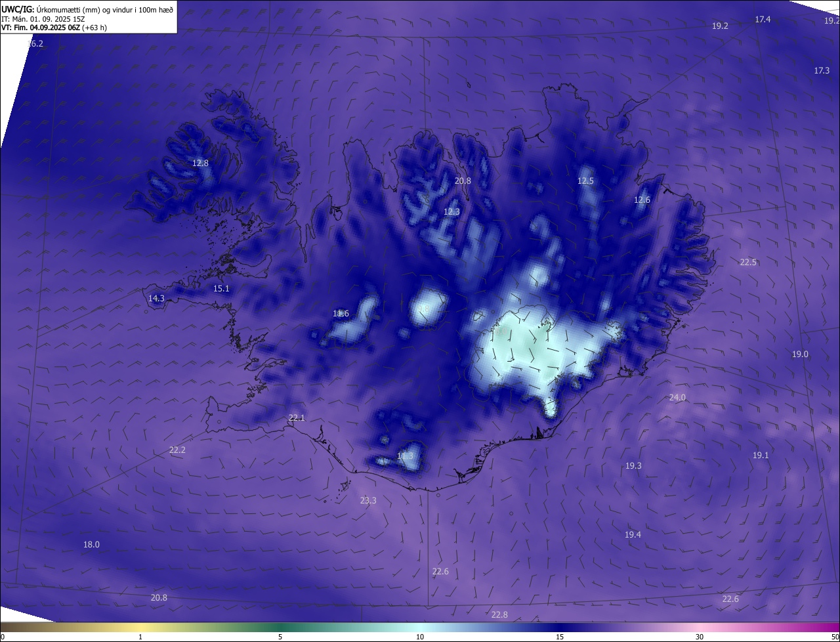This screenshot has width=840, height=642.
Task: Select the 19.0 value label
Action: click(800, 354)
